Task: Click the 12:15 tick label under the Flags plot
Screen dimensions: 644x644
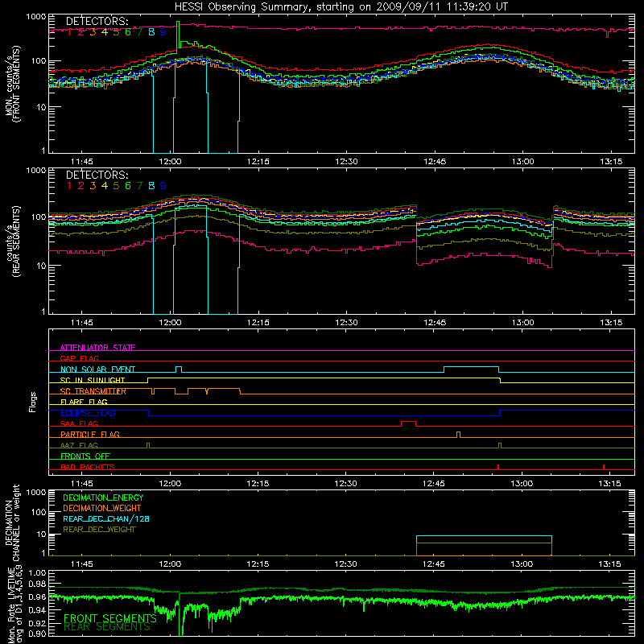Action: click(258, 484)
